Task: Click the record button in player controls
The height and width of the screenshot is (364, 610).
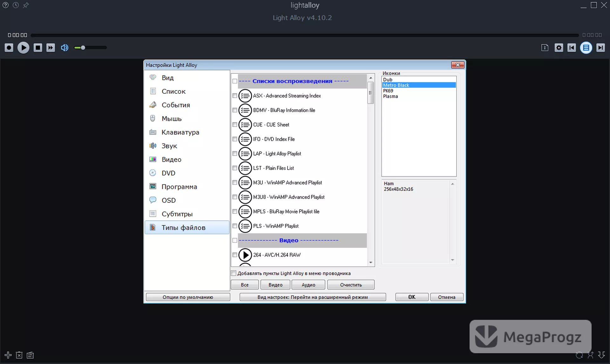Action: click(9, 48)
